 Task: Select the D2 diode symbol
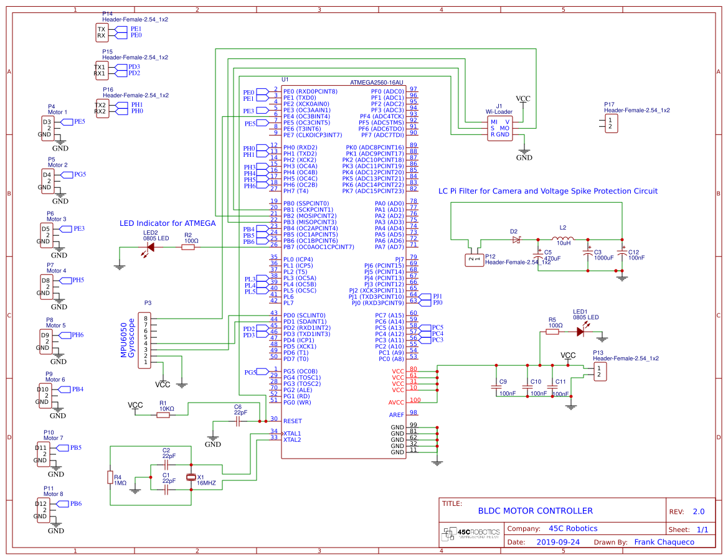pyautogui.click(x=516, y=238)
